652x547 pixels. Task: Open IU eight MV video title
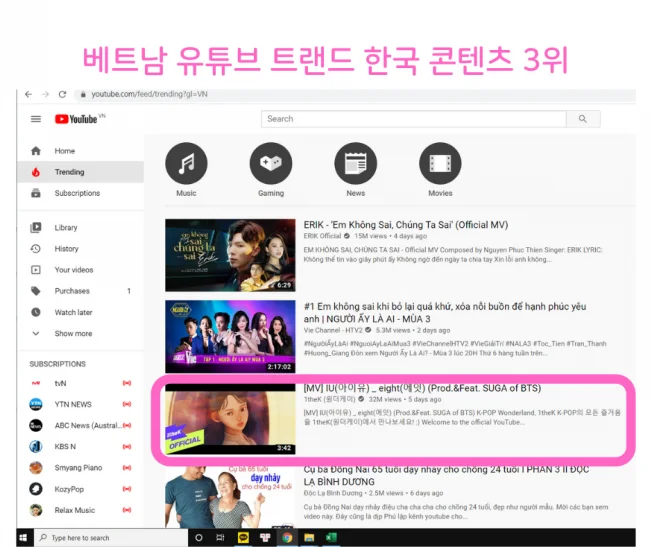(x=422, y=388)
